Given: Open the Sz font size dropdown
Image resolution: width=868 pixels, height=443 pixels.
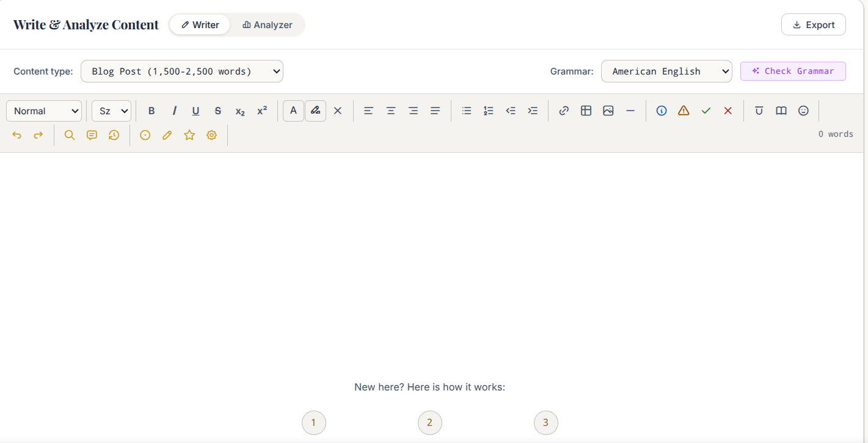Looking at the screenshot, I should coord(111,111).
